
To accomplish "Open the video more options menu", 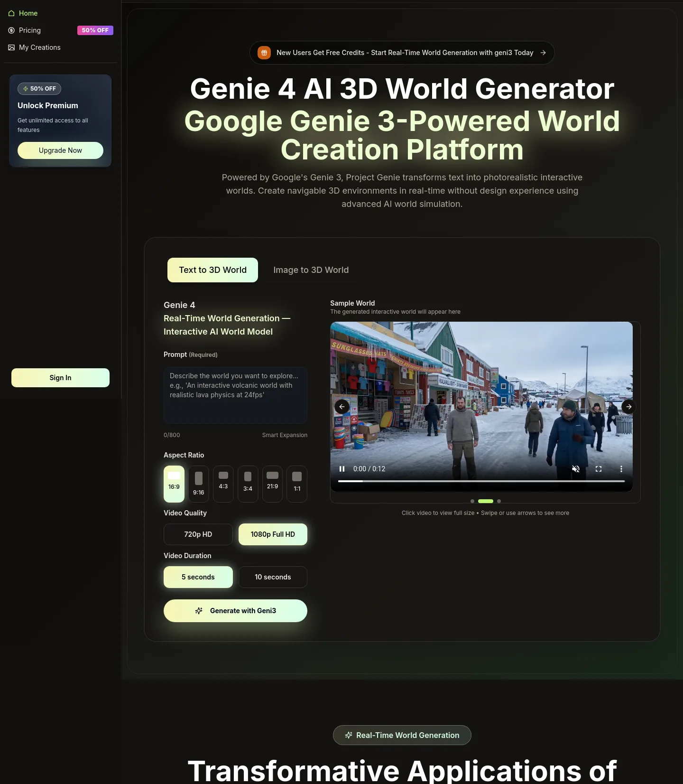I will click(x=621, y=469).
